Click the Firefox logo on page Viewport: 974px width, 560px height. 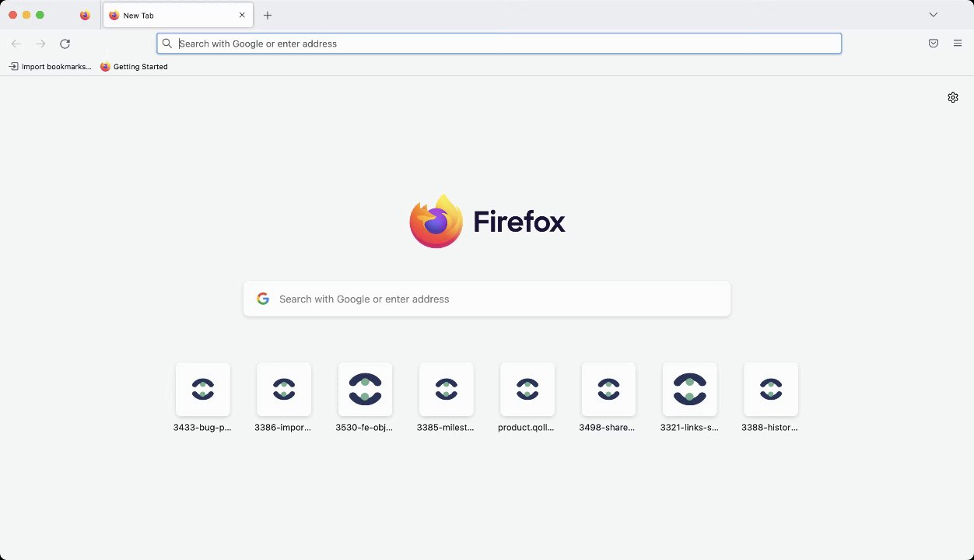(x=487, y=222)
